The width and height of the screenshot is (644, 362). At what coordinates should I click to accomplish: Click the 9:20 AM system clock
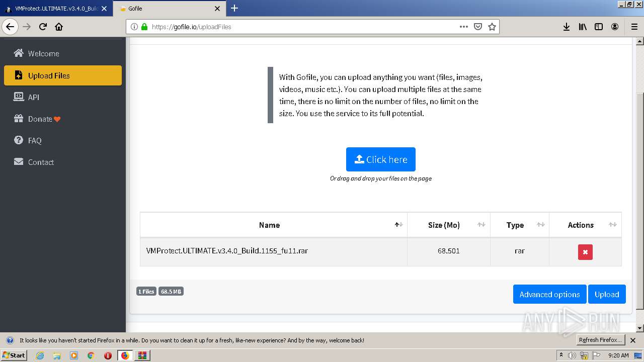pos(618,355)
